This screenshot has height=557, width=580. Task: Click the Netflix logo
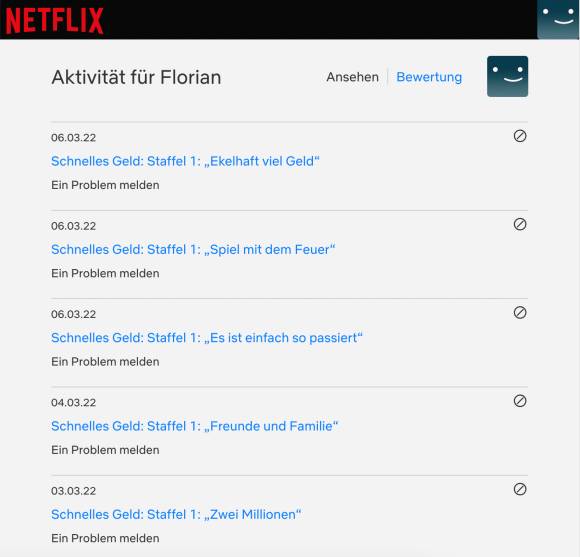(x=54, y=21)
